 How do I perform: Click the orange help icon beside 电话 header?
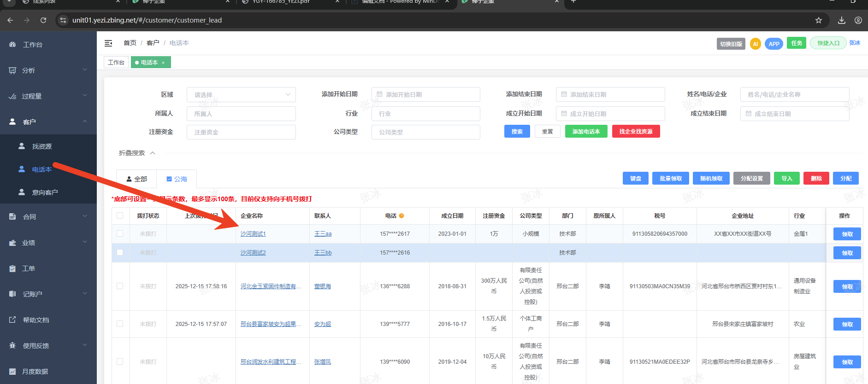pos(402,215)
